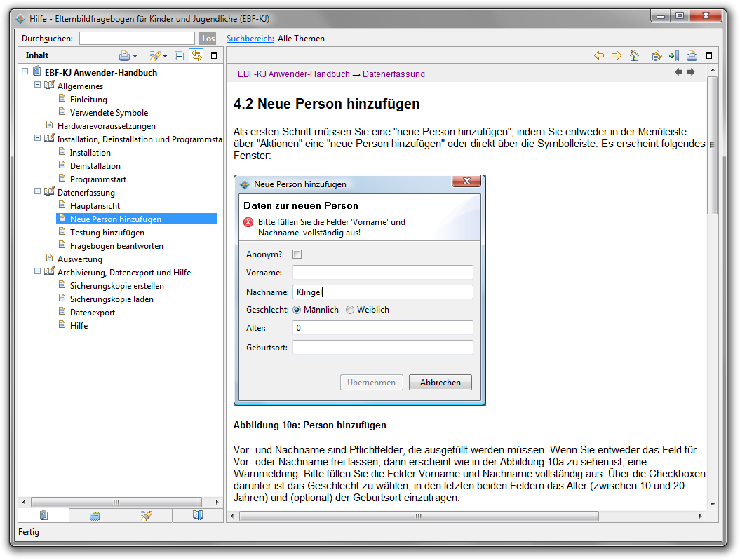
Task: Collapse the Installation, Deinstallation und Programmstart node
Action: pos(38,138)
